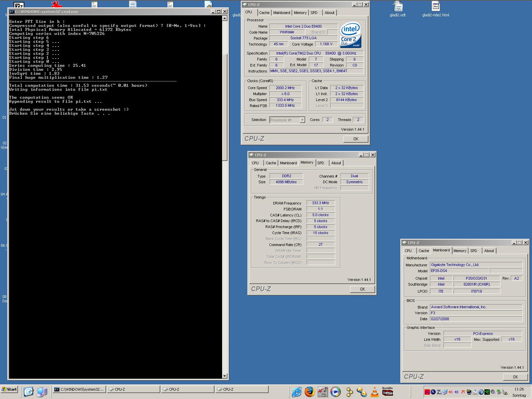The width and height of the screenshot is (532, 399).
Task: Launch VLC media player cone icon
Action: [x=375, y=392]
